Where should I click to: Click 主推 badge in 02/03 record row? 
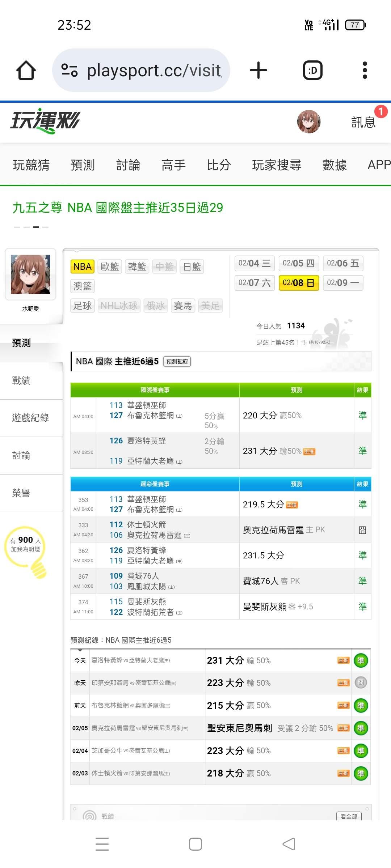point(343,773)
